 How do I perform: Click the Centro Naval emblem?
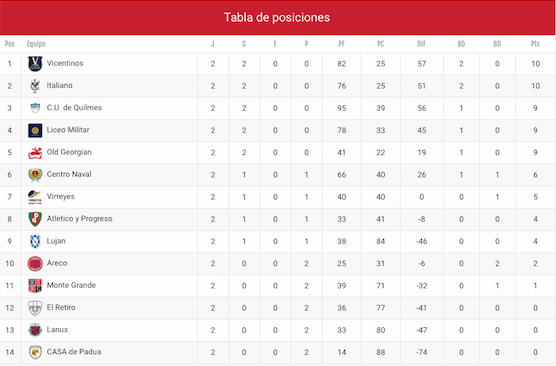pos(35,175)
